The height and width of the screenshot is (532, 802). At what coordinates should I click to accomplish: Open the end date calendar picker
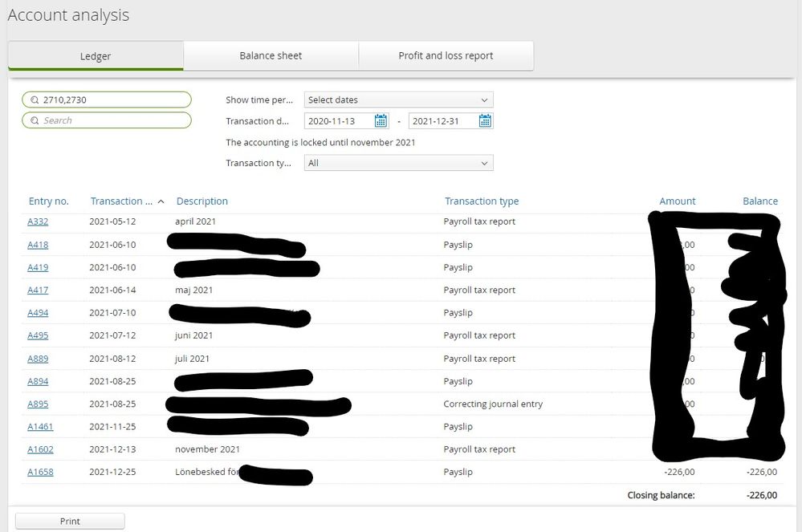pos(484,121)
